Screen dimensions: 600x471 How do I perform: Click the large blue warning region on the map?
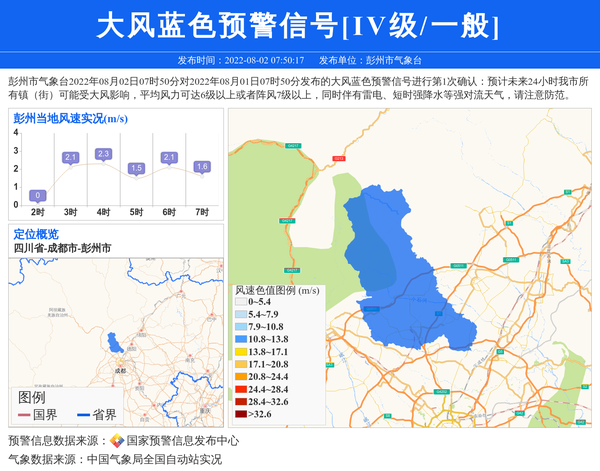400,270
